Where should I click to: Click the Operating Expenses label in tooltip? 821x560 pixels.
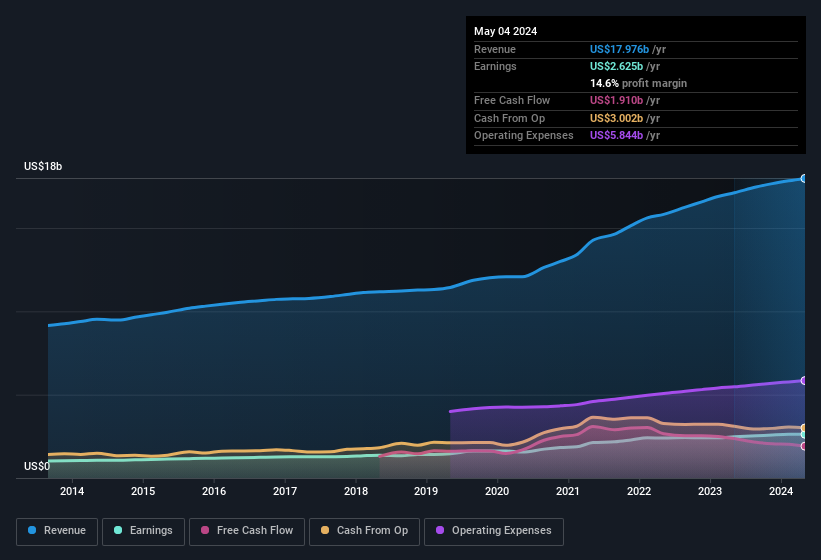point(524,136)
